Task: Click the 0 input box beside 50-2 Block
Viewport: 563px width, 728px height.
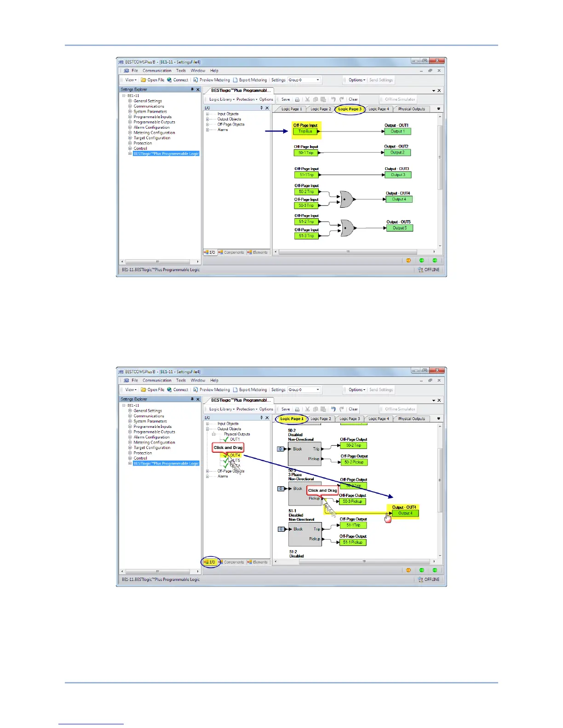Action: [281, 449]
